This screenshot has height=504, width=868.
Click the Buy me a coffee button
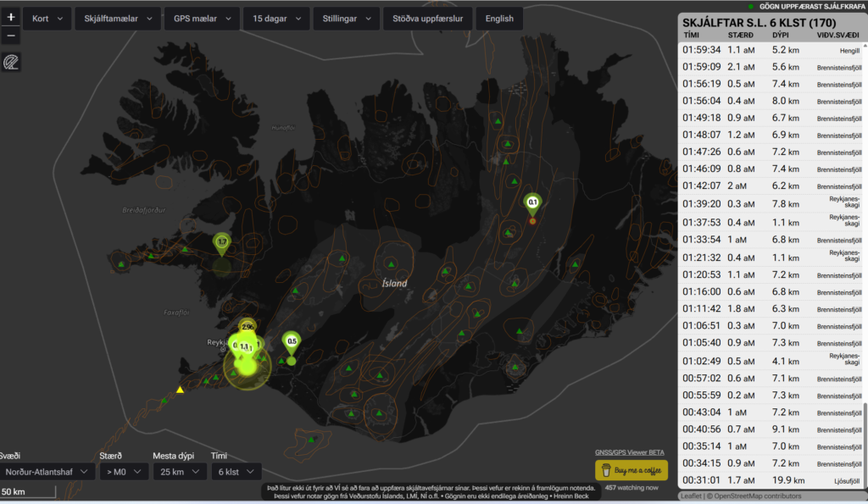pyautogui.click(x=631, y=470)
